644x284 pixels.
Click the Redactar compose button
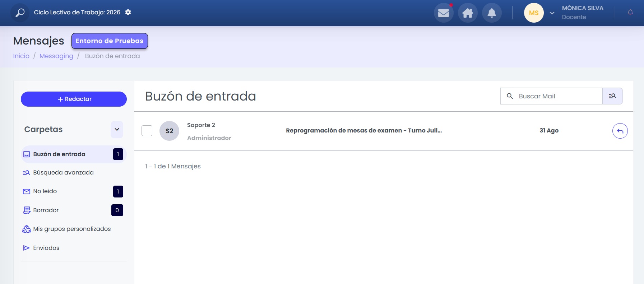(x=74, y=99)
